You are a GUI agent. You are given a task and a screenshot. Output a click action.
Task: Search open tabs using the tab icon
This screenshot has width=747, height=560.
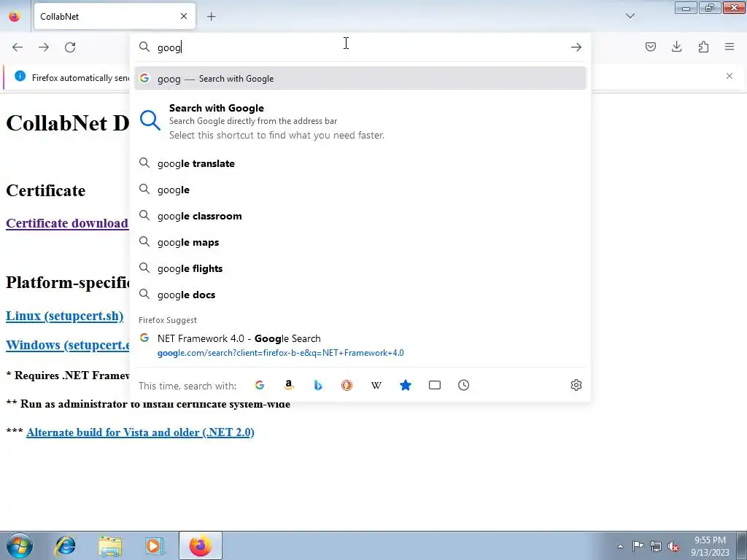pyautogui.click(x=435, y=385)
